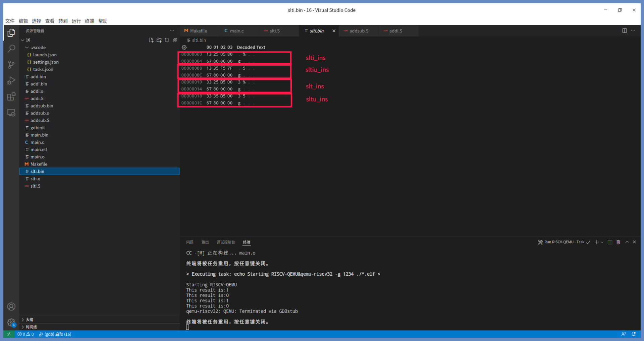Switch to the 调试控制台 panel tab
Viewport: 644px width, 341px height.
225,242
